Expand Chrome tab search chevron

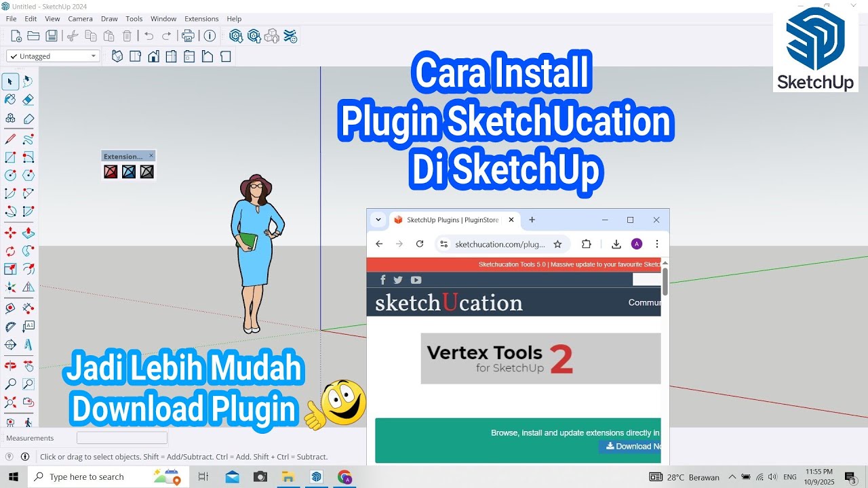pos(378,220)
